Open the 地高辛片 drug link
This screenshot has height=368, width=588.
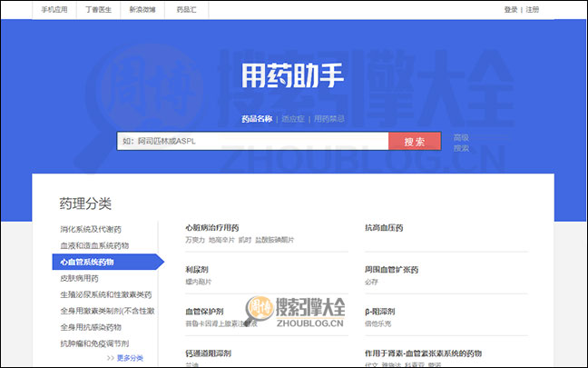[221, 240]
